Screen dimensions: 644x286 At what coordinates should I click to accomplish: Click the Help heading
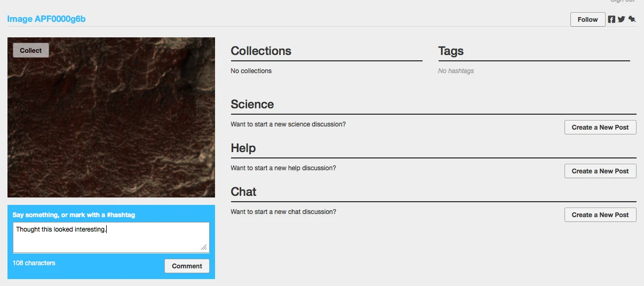[x=243, y=148]
